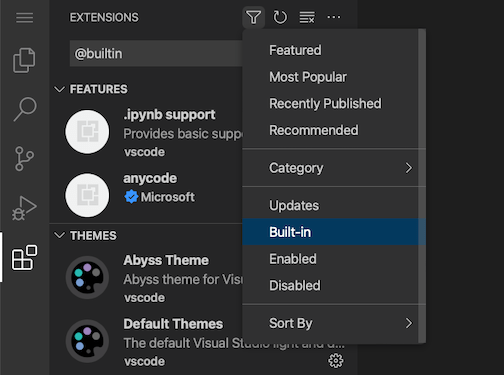
Task: Expand the Category submenu
Action: click(x=334, y=168)
